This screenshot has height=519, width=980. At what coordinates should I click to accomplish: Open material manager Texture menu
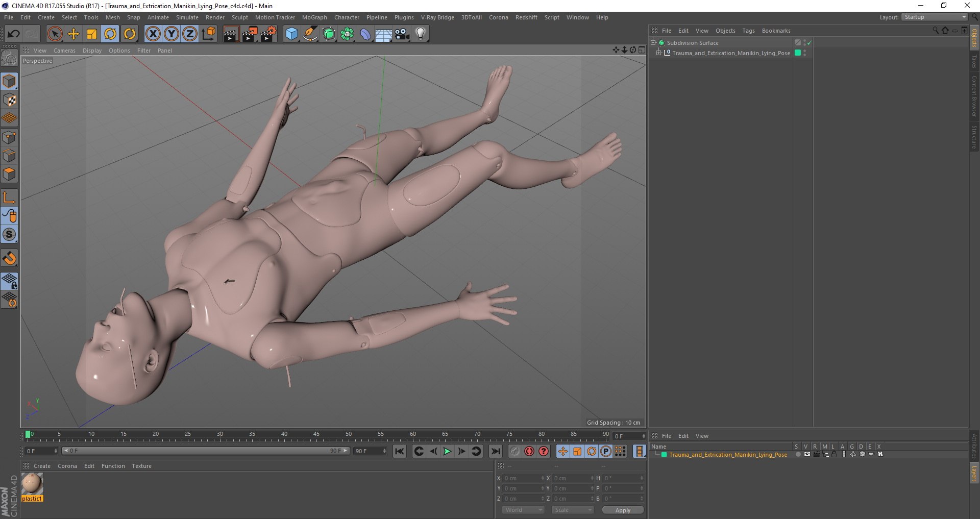[141, 466]
